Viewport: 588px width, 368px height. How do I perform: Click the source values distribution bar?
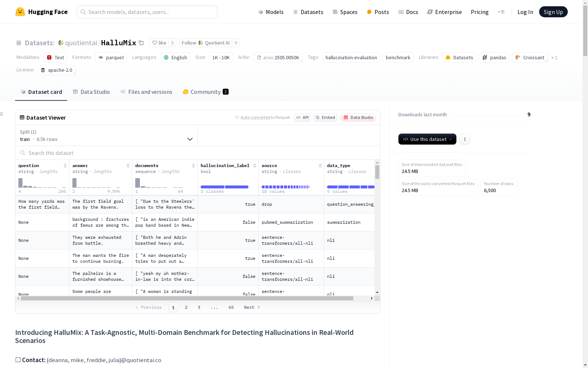tap(286, 187)
